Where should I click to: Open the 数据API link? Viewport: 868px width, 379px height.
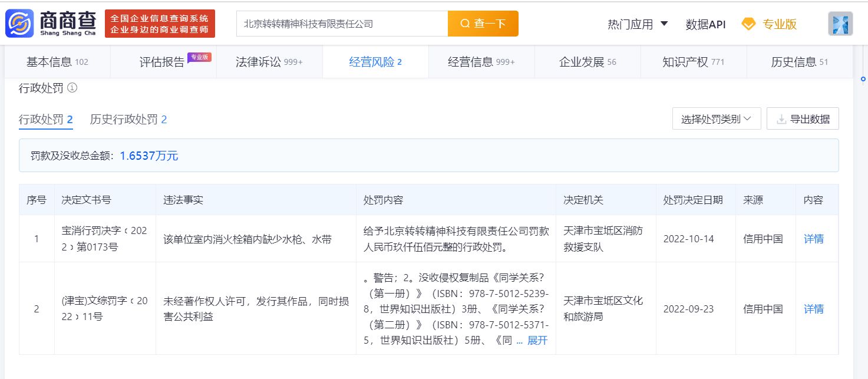(705, 24)
